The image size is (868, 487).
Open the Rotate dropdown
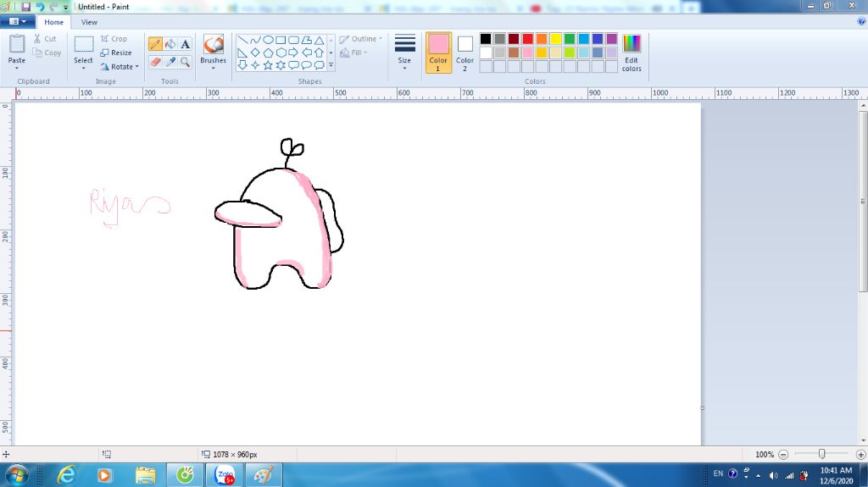click(120, 66)
